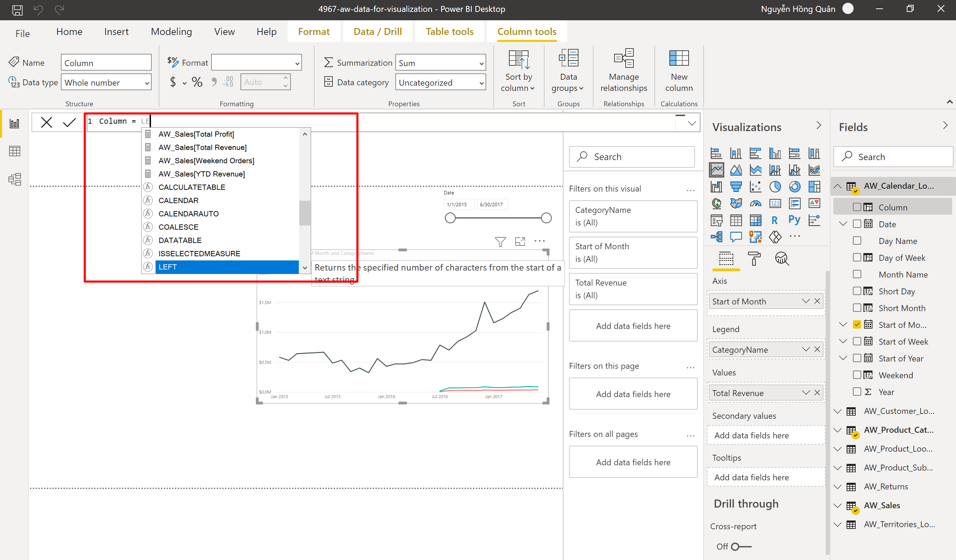Switch to Model view in left sidebar
Image resolution: width=956 pixels, height=560 pixels.
14,179
